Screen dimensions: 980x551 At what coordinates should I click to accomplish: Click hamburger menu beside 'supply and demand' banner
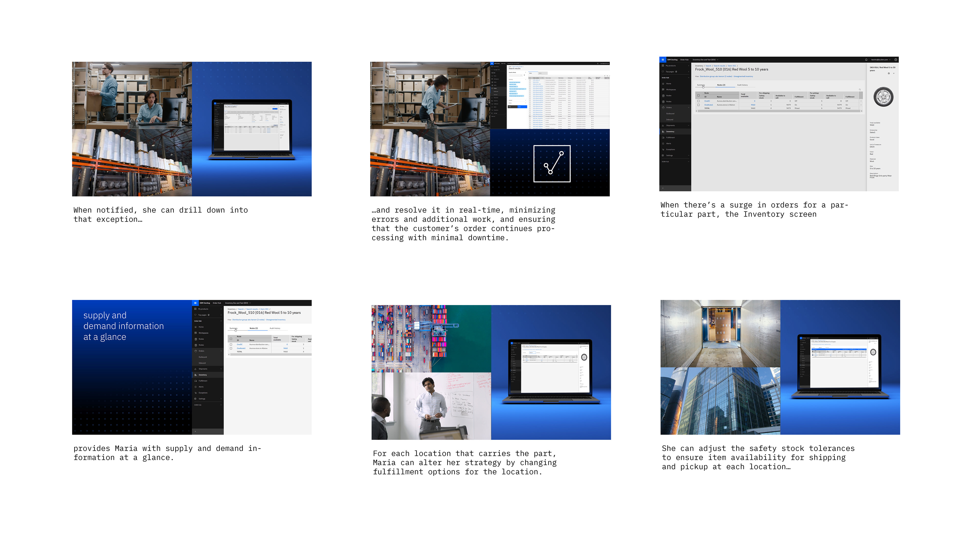click(195, 303)
